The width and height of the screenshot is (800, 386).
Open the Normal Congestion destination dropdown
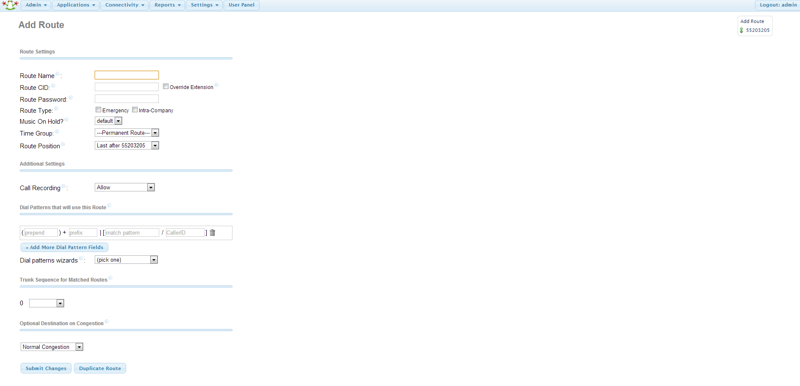pos(52,347)
